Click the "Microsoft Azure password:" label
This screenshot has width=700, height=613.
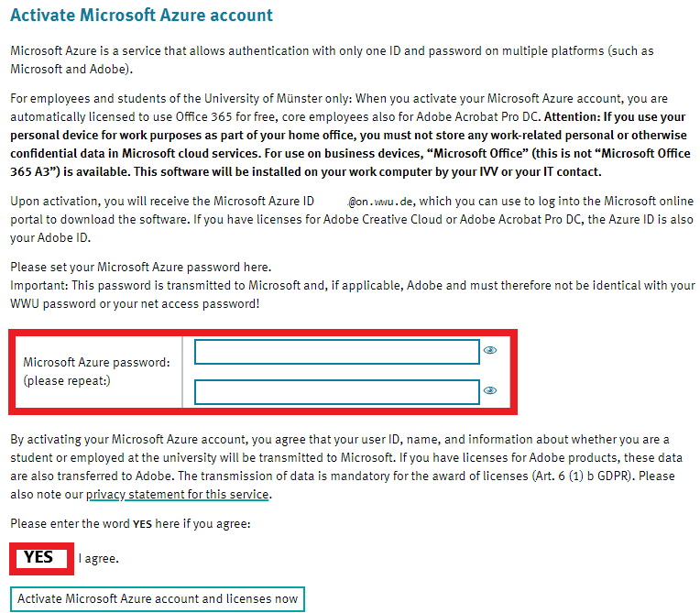coord(96,362)
